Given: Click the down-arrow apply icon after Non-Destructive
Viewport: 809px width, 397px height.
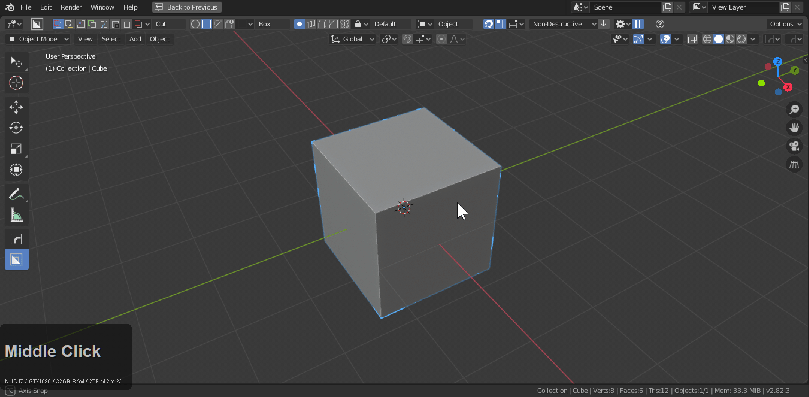Looking at the screenshot, I should (x=603, y=24).
